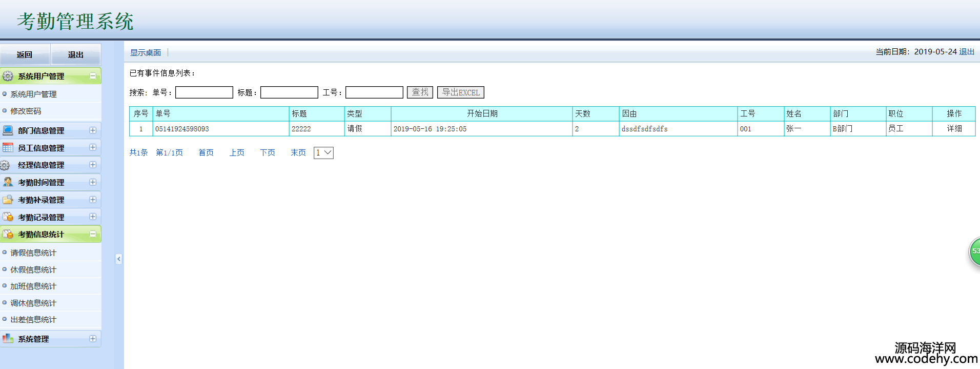Collapse the 系统用户管理 section
Image resolution: width=980 pixels, height=369 pixels.
coord(93,76)
